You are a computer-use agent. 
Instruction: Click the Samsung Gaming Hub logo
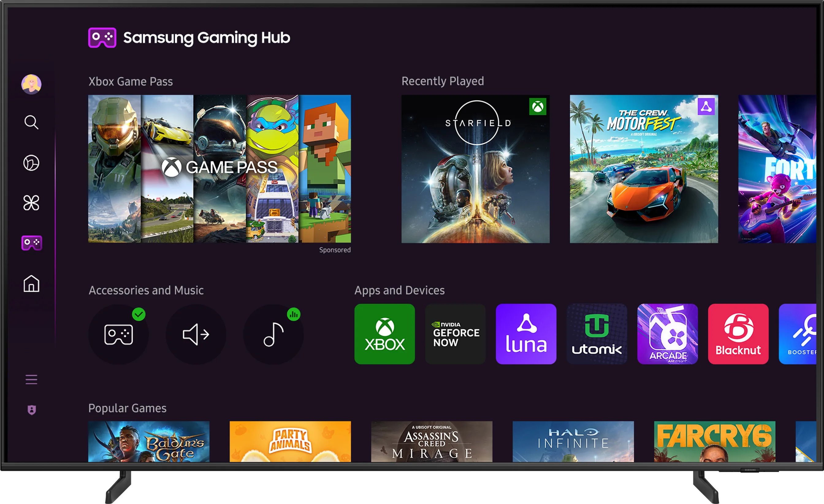click(x=189, y=38)
